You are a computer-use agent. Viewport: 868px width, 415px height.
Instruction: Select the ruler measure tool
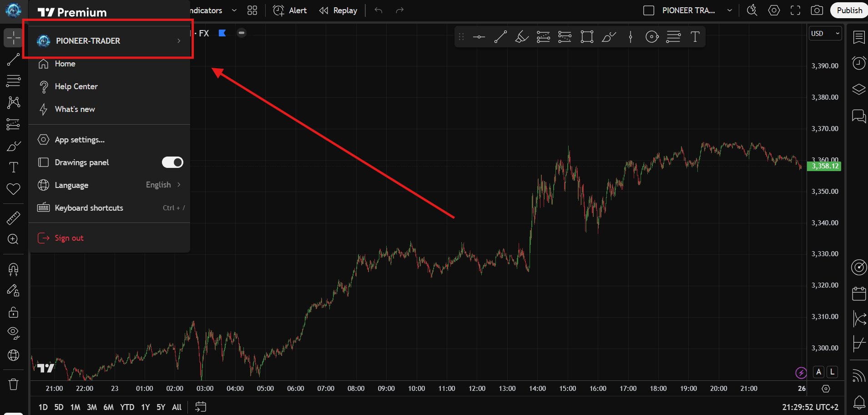(x=13, y=218)
